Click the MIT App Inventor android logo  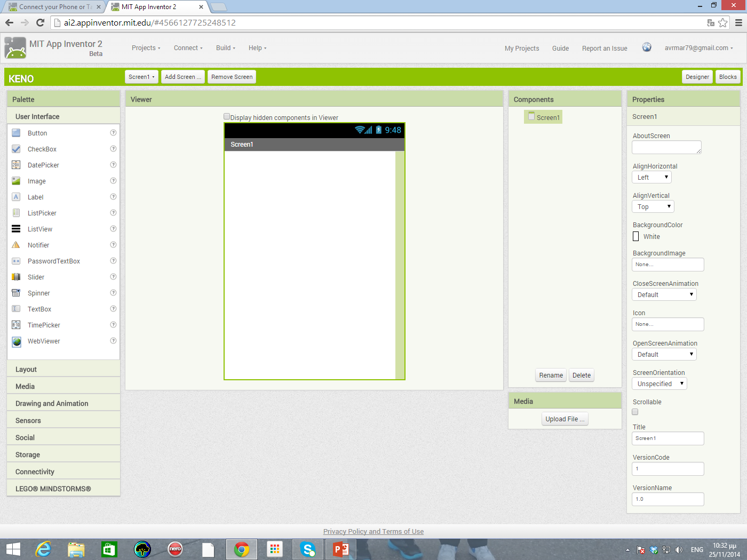15,47
